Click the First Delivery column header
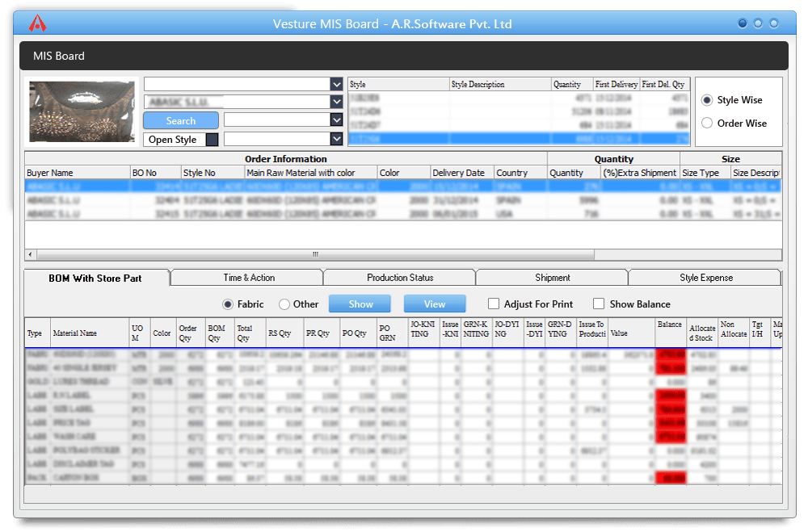The image size is (808, 532). point(617,85)
